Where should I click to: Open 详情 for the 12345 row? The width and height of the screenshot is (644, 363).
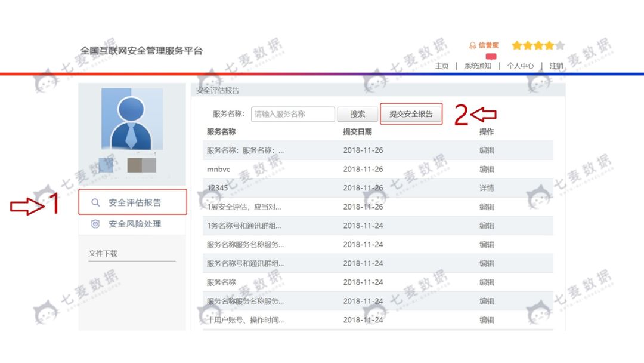pos(487,188)
